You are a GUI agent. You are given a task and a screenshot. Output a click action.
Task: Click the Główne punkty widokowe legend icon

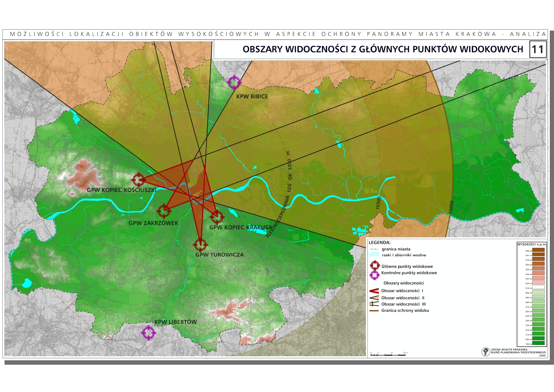pos(375,266)
